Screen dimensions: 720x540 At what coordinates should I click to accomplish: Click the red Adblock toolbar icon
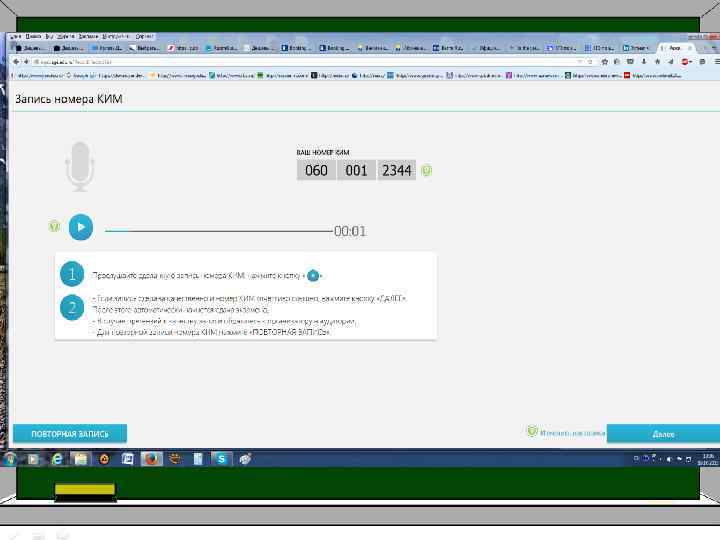tap(685, 62)
